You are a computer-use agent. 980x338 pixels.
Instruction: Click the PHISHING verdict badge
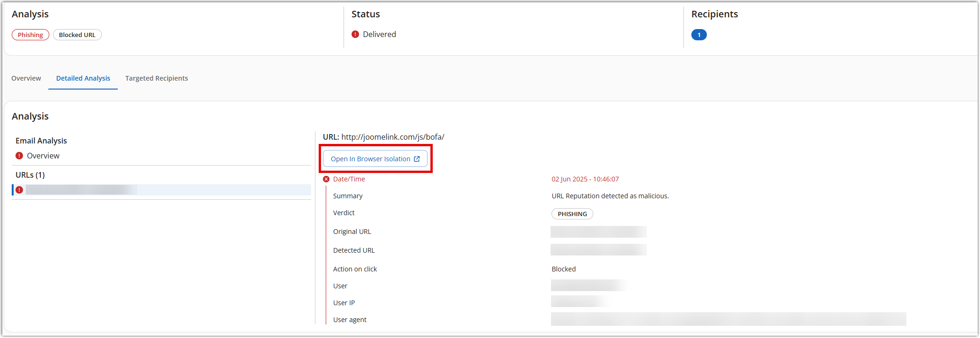(x=572, y=214)
